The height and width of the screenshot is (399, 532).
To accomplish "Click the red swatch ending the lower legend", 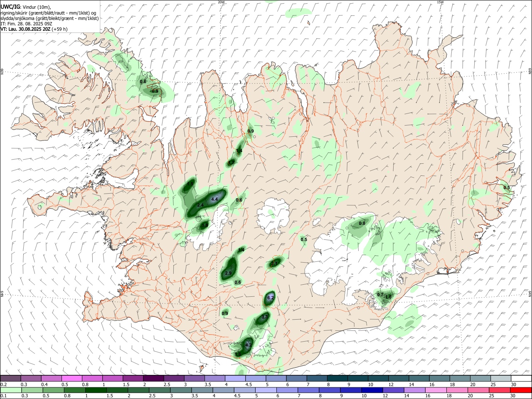I will point(521,390).
